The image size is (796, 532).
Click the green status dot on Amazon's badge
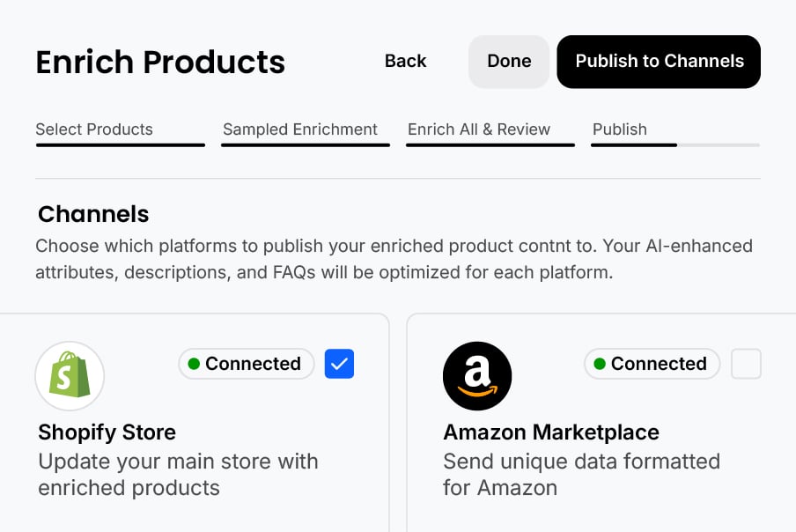click(x=600, y=364)
